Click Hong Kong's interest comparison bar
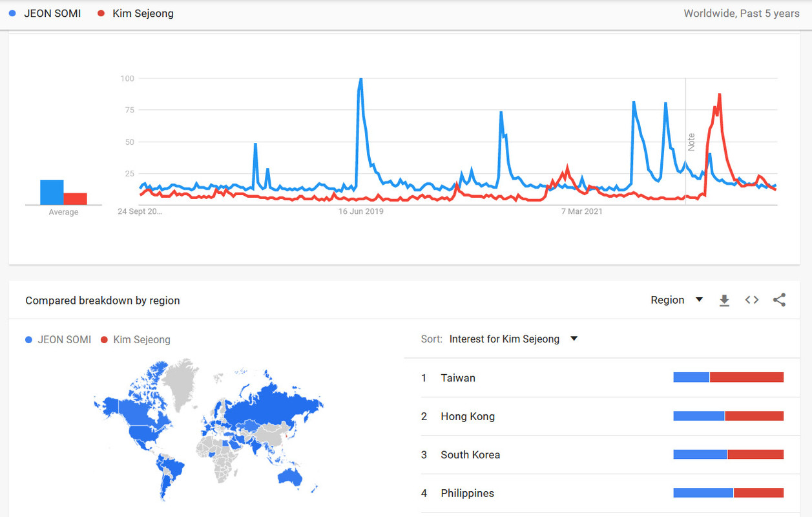812x517 pixels. click(729, 416)
